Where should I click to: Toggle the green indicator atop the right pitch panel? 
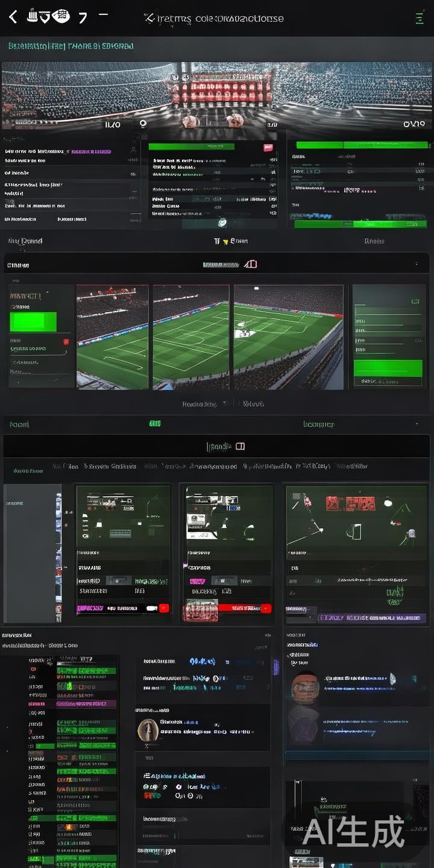415,300
